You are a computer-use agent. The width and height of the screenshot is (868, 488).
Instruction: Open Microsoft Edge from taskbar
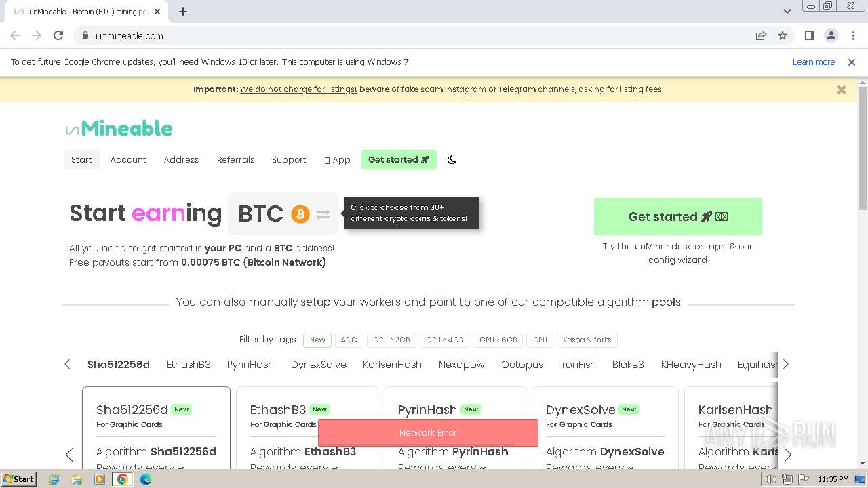[x=146, y=479]
